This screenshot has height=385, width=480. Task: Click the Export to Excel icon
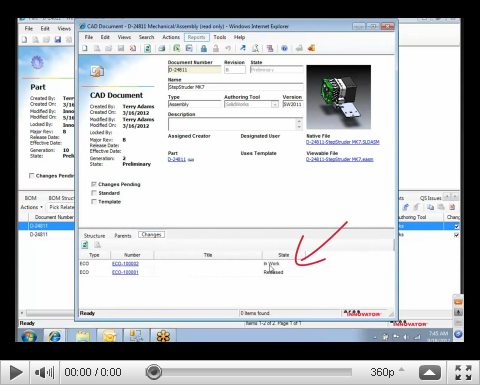coord(176,48)
